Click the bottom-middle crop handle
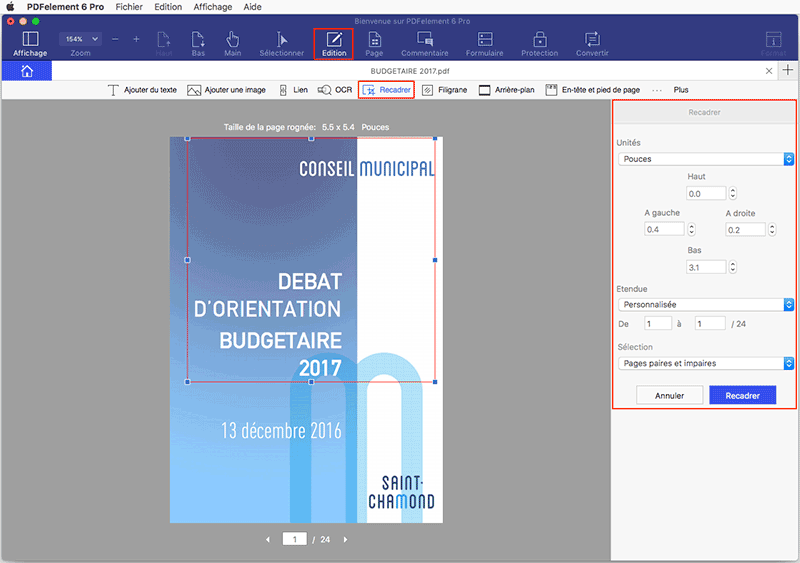 click(311, 382)
